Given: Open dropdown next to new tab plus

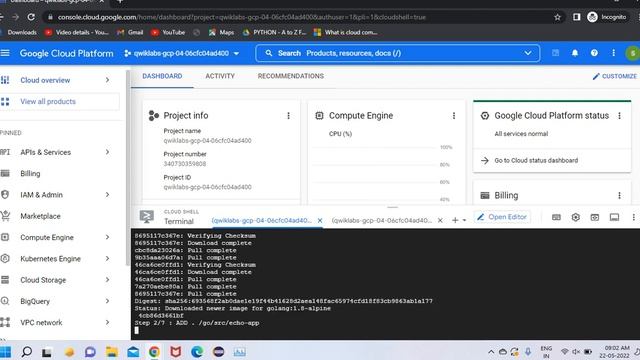Looking at the screenshot, I should pos(464,220).
